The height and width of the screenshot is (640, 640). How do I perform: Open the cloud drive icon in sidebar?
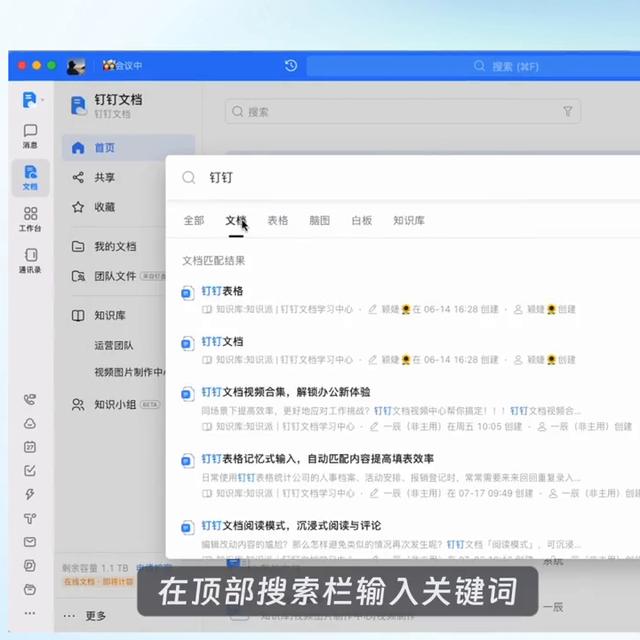[30, 423]
